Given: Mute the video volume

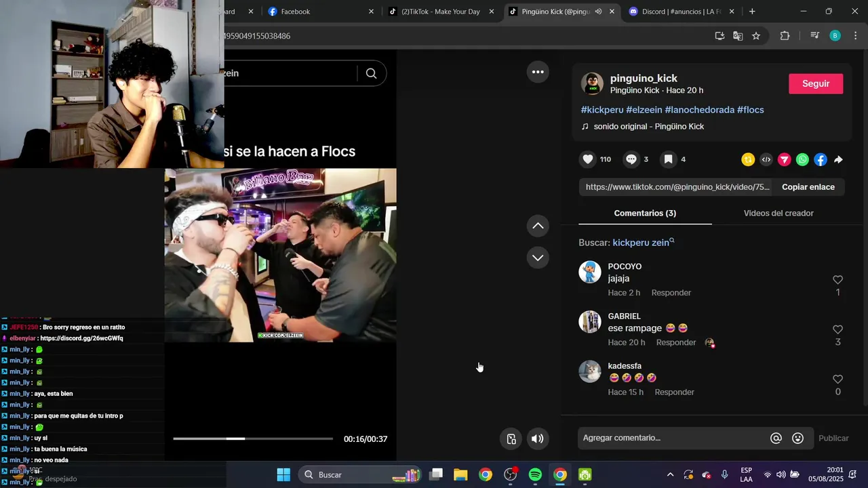Looking at the screenshot, I should (538, 439).
